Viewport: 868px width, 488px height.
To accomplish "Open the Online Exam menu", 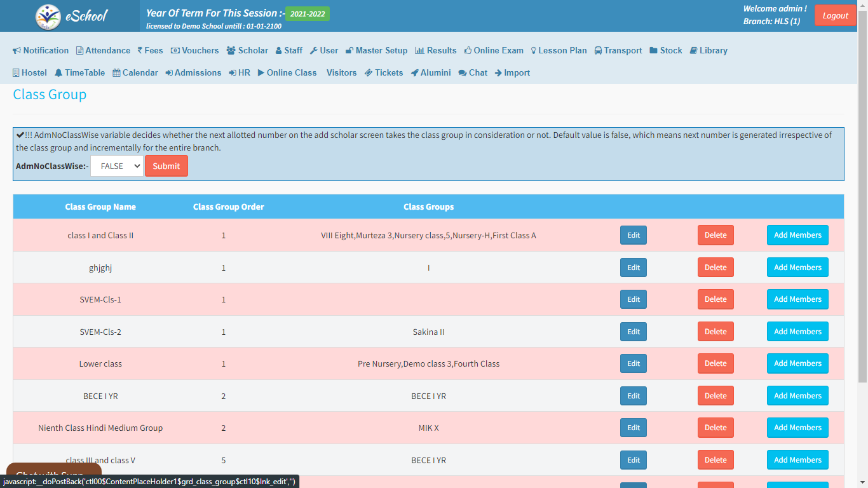I will (494, 51).
